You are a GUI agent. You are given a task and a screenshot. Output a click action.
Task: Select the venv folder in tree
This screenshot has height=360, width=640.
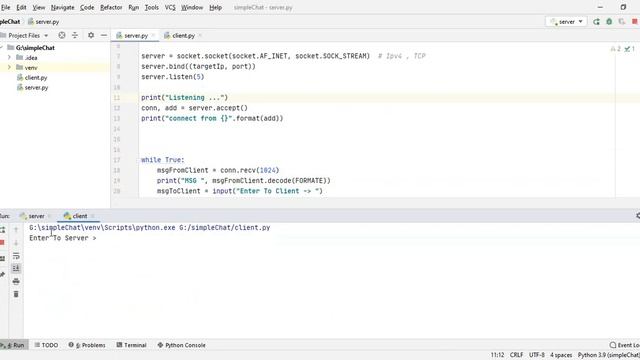31,68
